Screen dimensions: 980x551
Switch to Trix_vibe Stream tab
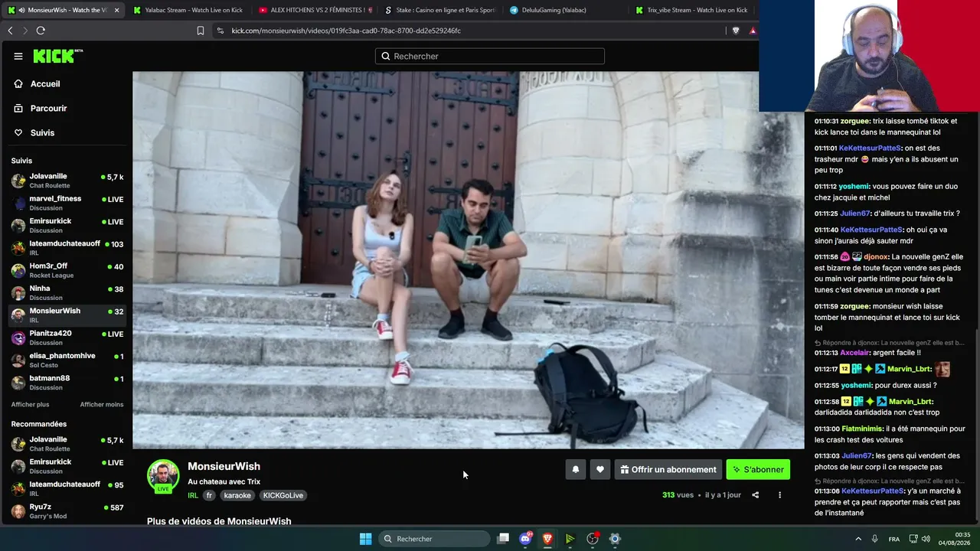point(691,10)
